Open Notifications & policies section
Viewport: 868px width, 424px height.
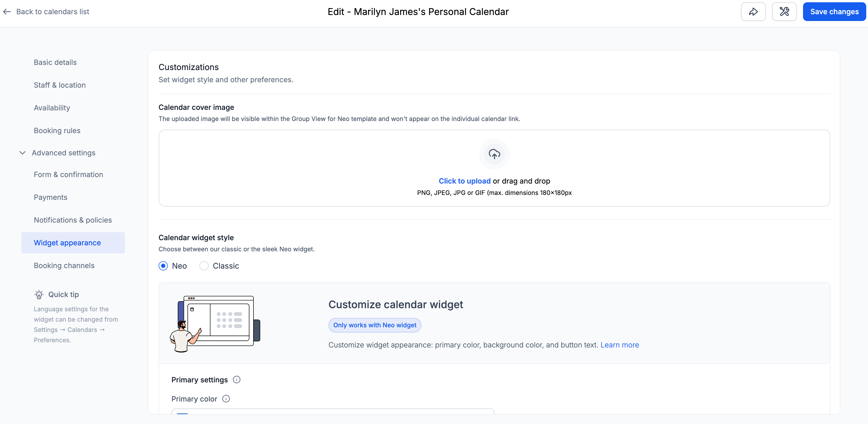tap(73, 220)
